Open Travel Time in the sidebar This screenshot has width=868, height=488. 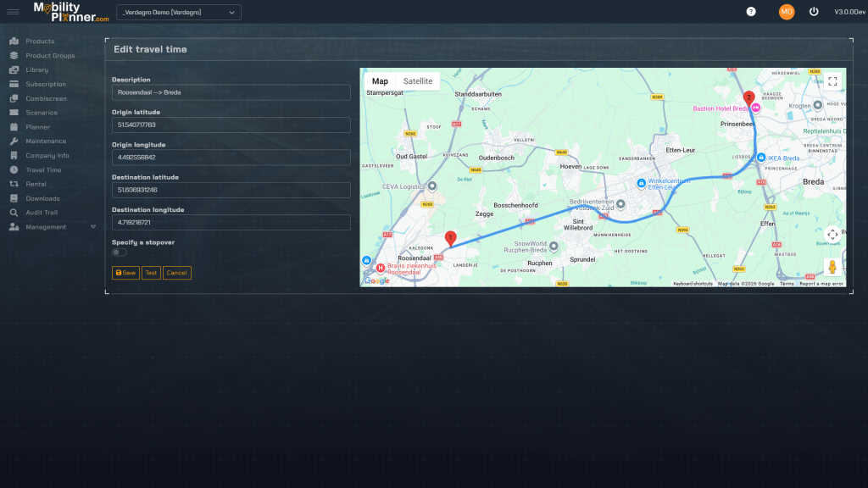[42, 170]
